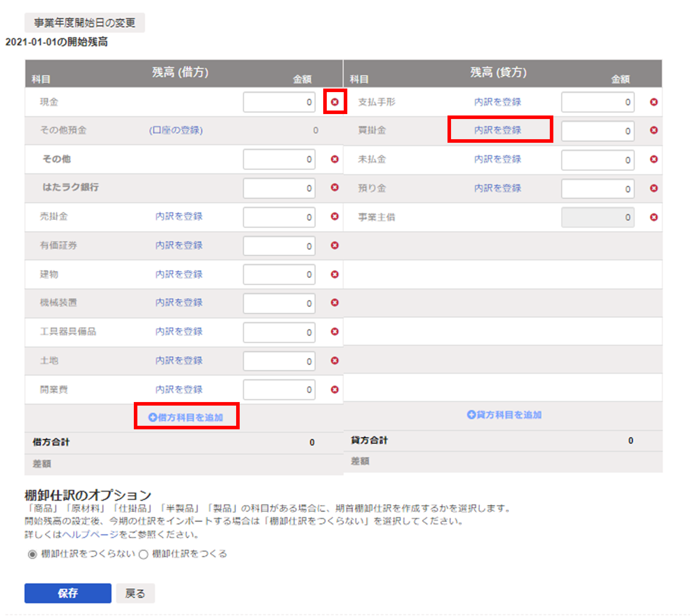Delete the 機械装置 row
The width and height of the screenshot is (690, 616).
tap(335, 303)
